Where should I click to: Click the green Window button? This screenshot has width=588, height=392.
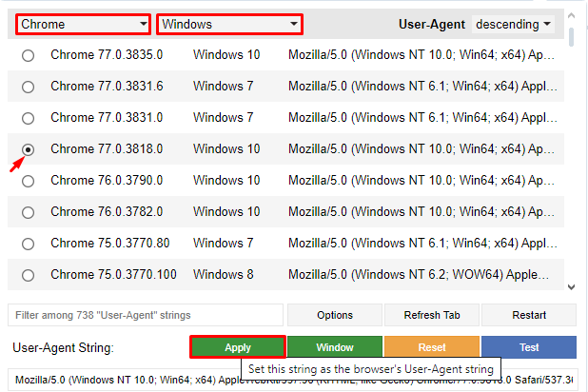pos(335,347)
